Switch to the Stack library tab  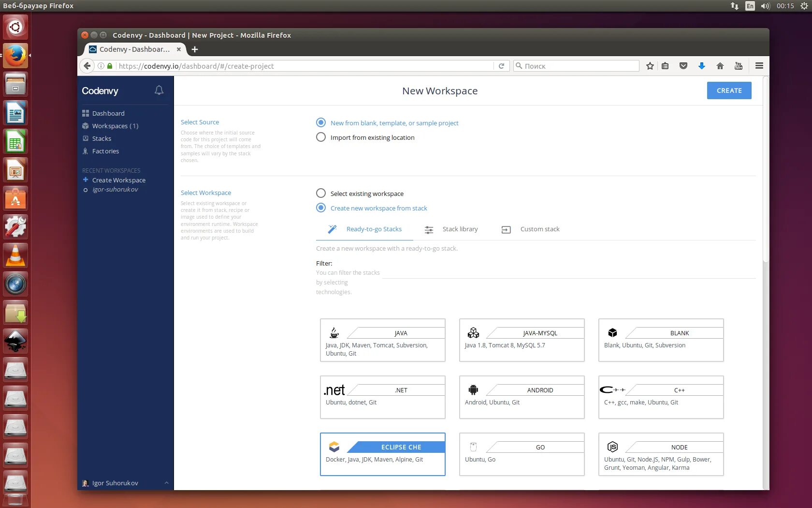451,229
